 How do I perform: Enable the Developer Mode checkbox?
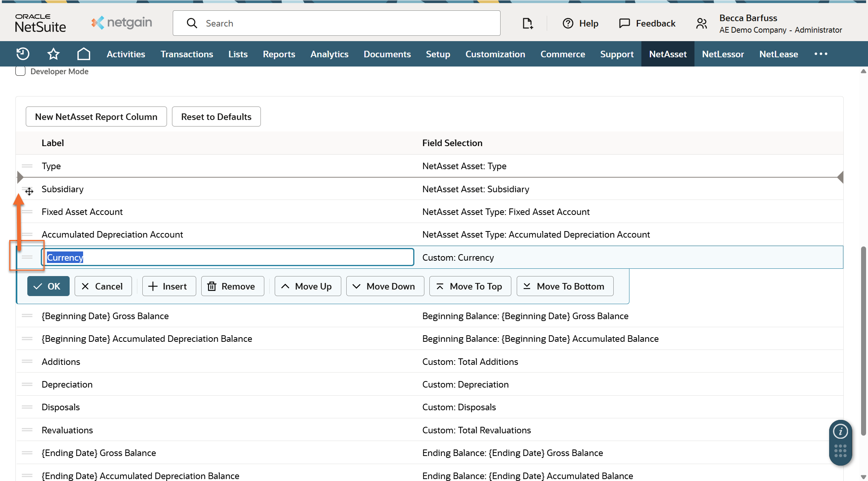(20, 71)
